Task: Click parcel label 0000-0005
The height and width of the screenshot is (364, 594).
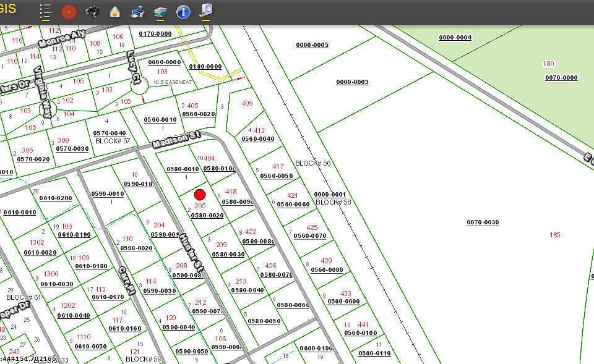Action: (312, 44)
